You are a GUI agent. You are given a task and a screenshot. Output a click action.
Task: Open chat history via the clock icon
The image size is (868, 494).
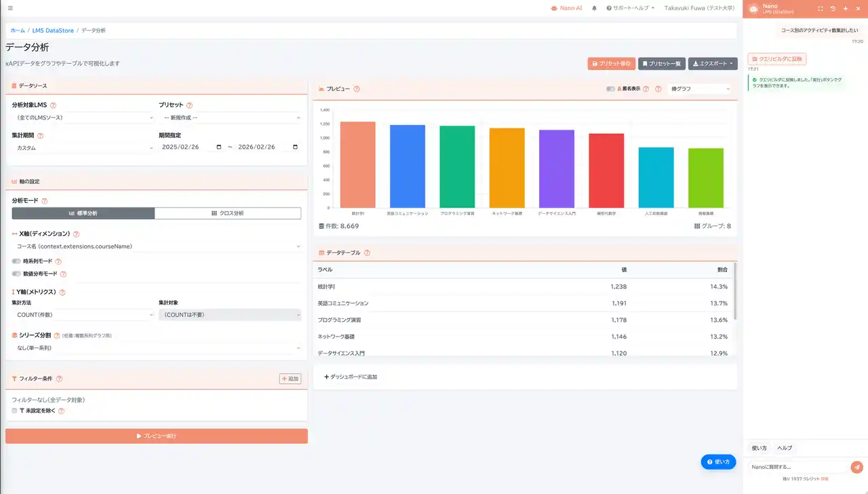tap(833, 9)
